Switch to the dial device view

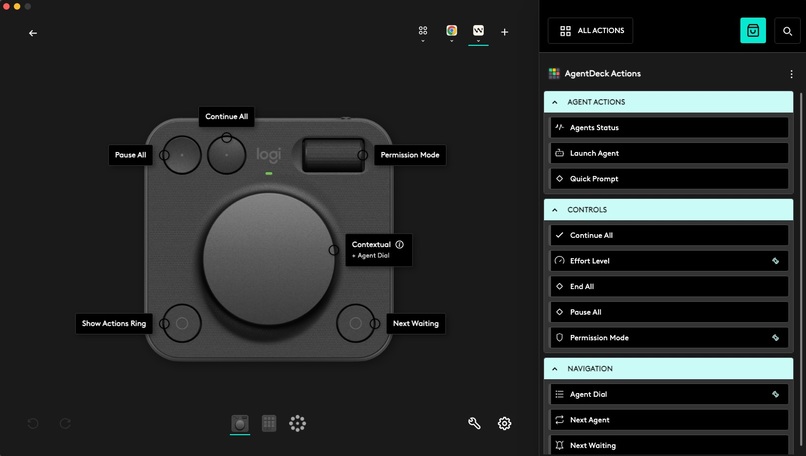(240, 423)
